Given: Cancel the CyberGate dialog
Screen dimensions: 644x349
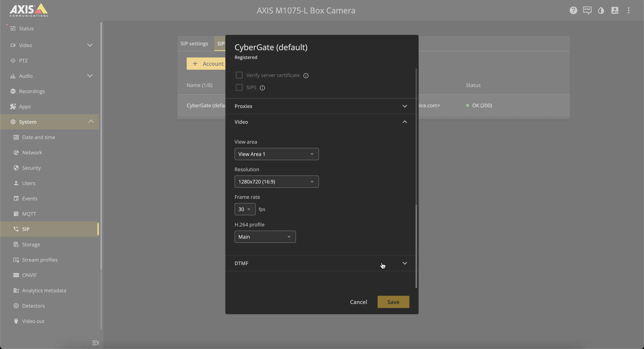Looking at the screenshot, I should pyautogui.click(x=358, y=302).
